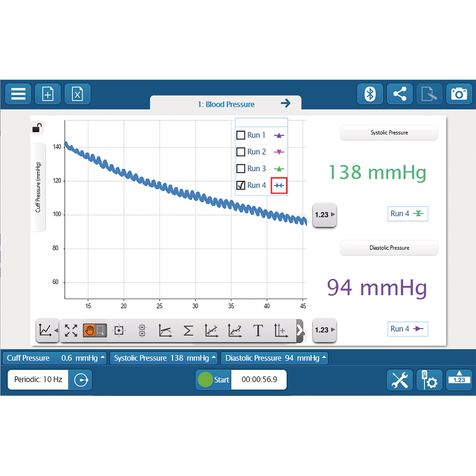Viewport: 476px width, 476px height.
Task: Click the Bluetooth sensor connection icon
Action: 370,94
